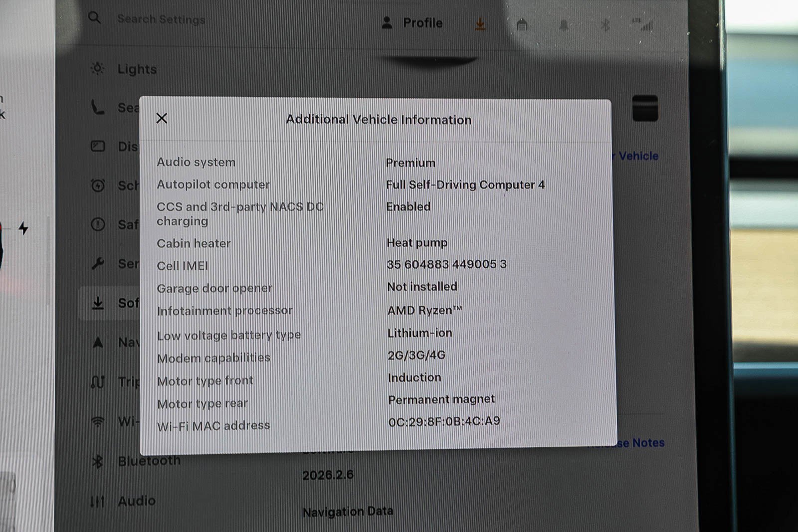
Task: Click the Low voltage battery type label
Action: pos(229,336)
